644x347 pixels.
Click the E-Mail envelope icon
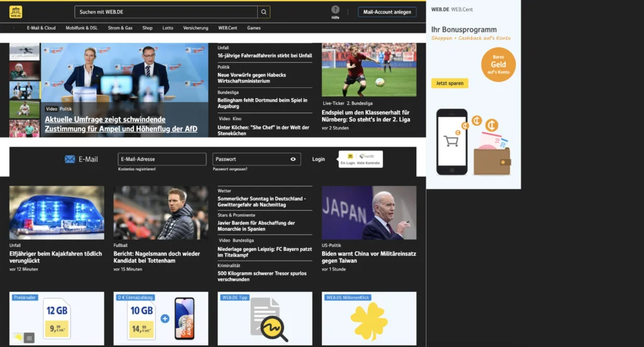[70, 159]
